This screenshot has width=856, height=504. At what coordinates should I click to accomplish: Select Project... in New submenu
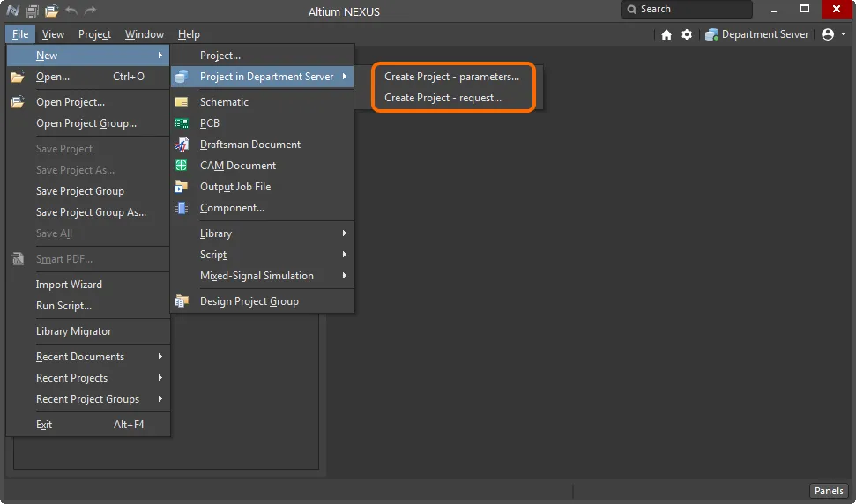click(x=263, y=56)
